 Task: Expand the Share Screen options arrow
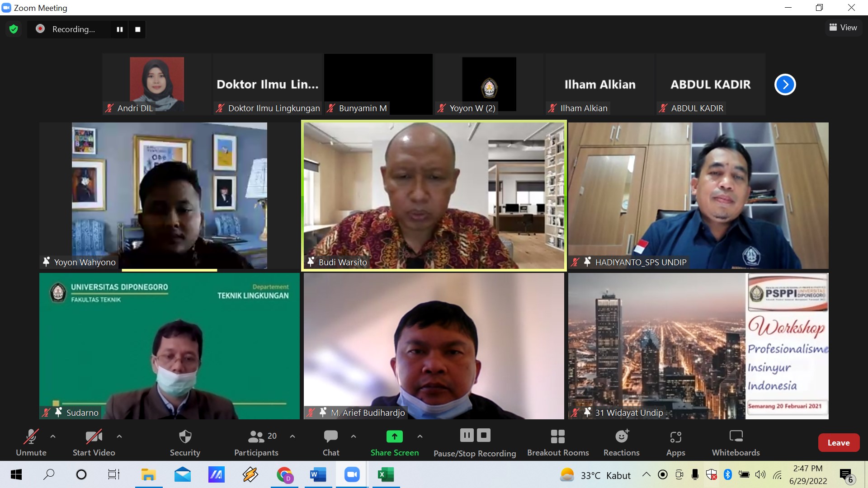pyautogui.click(x=420, y=436)
